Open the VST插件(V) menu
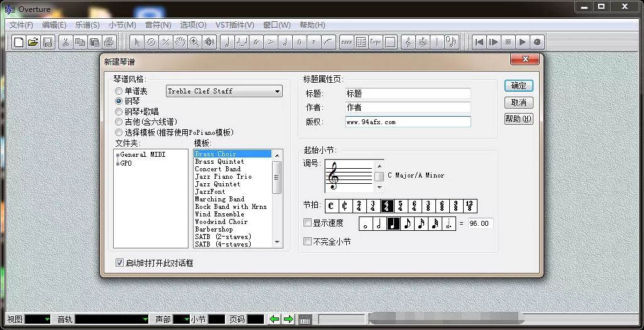 click(235, 25)
